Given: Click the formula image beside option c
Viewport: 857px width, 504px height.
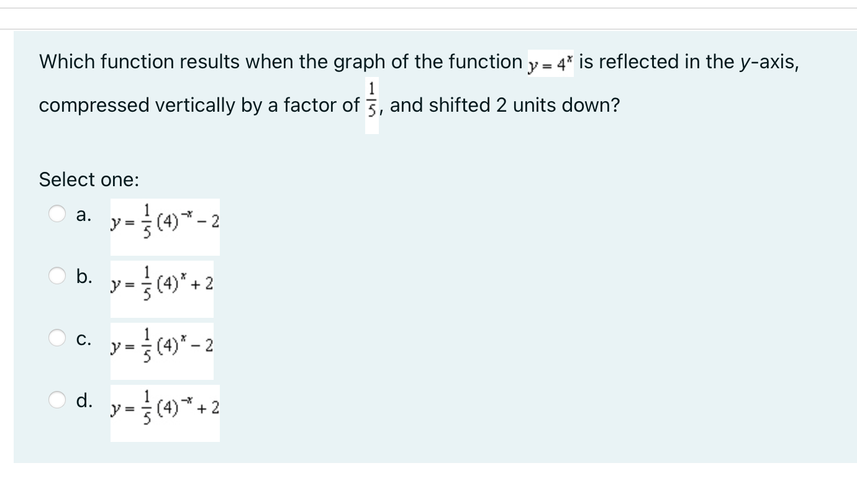Looking at the screenshot, I should [162, 348].
